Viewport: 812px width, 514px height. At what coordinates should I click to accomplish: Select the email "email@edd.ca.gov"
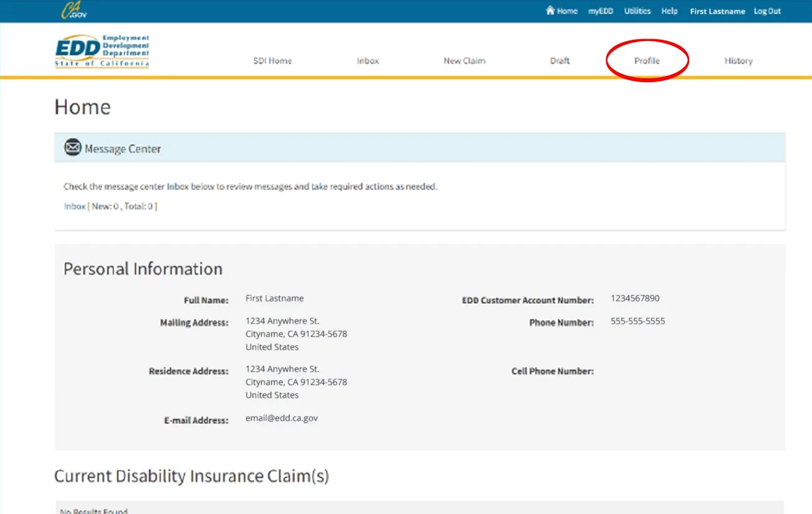click(x=282, y=418)
